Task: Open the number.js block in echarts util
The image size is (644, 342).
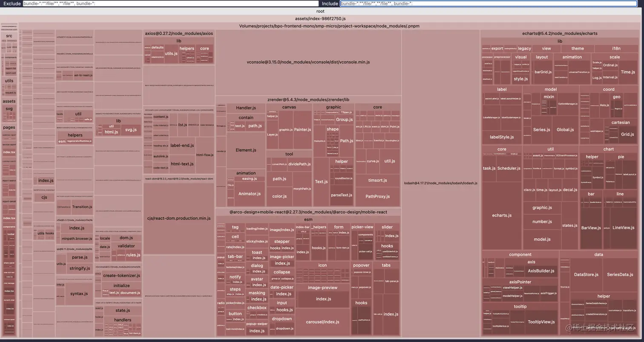Action: (x=542, y=221)
